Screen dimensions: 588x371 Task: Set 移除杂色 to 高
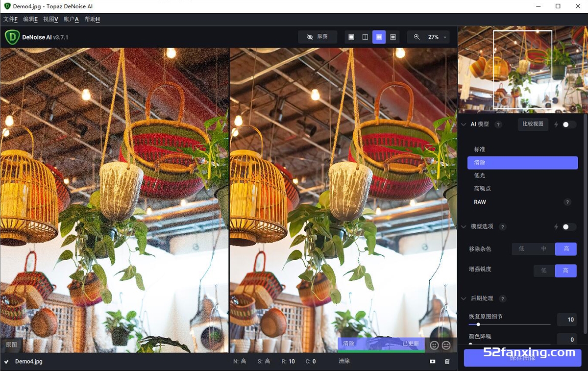[x=566, y=249]
